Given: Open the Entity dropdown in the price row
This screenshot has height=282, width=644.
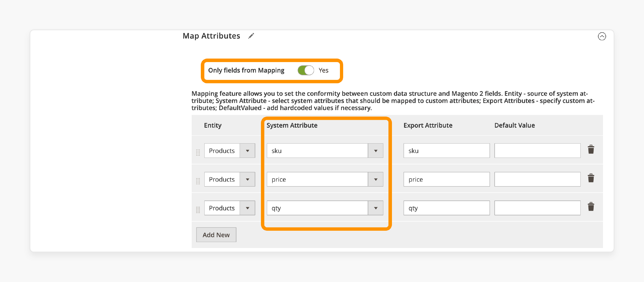Looking at the screenshot, I should pos(247,179).
